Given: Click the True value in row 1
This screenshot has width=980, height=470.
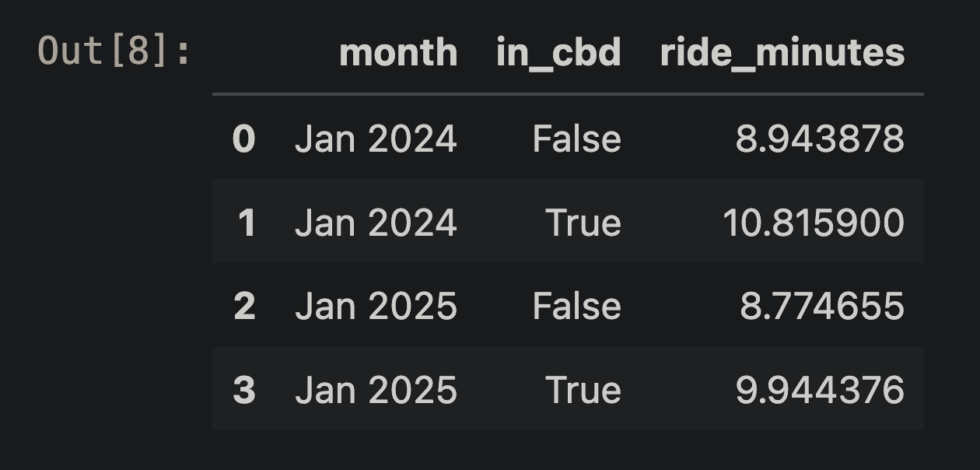Looking at the screenshot, I should pos(583,223).
